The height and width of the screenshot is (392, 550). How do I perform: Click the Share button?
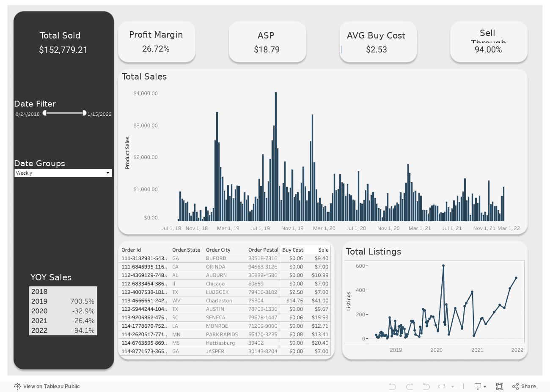tap(524, 386)
